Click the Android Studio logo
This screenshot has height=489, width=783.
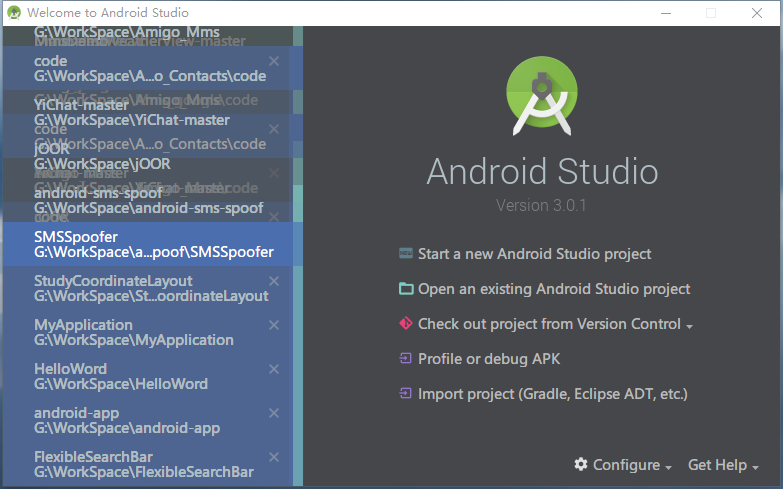click(x=542, y=95)
